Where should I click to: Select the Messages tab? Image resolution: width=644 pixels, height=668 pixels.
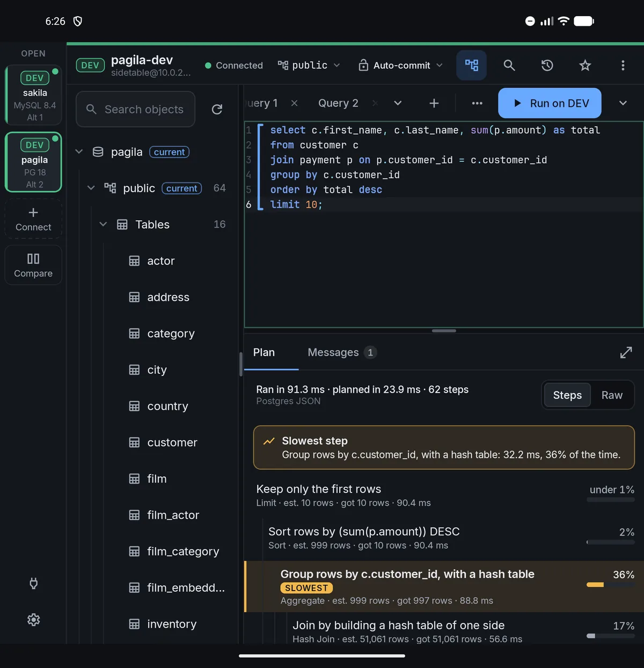tap(342, 352)
